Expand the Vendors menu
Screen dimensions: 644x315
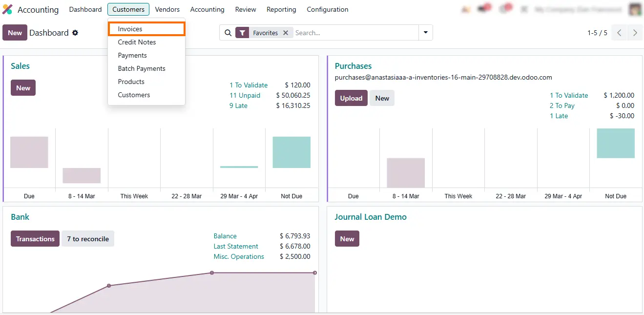[167, 9]
